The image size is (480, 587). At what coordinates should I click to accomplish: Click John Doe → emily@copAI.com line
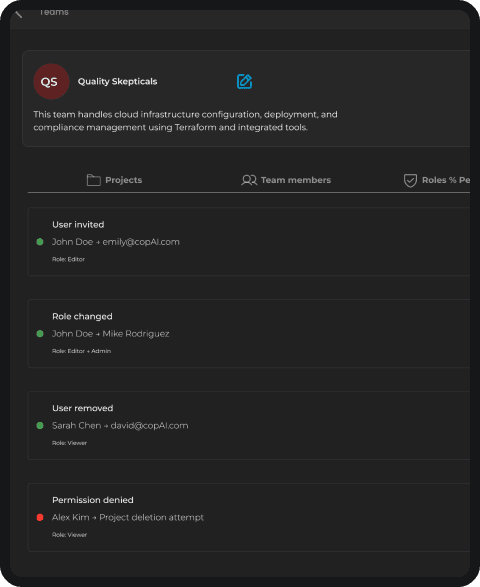[x=116, y=242]
